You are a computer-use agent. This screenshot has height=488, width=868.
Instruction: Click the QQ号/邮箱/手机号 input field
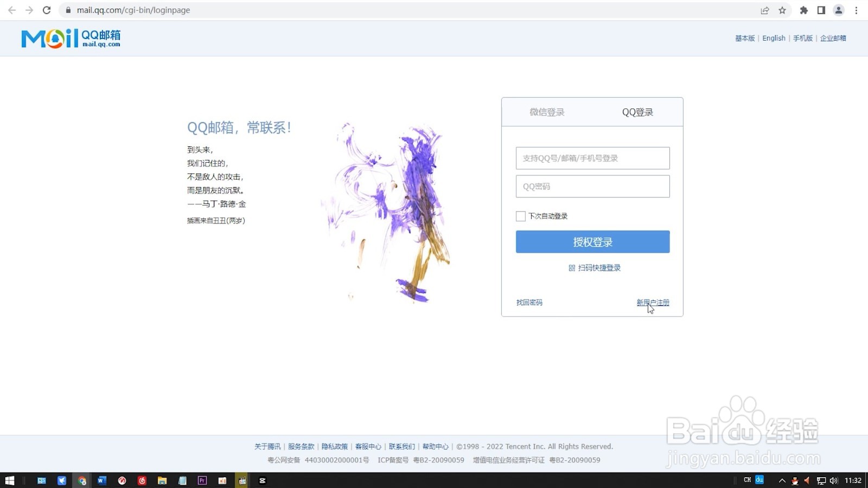[592, 158]
